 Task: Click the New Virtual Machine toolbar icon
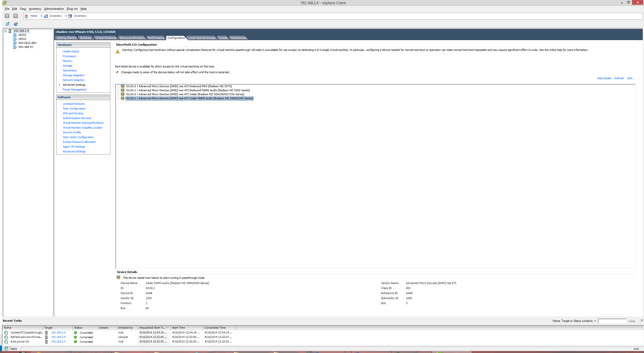click(x=8, y=24)
